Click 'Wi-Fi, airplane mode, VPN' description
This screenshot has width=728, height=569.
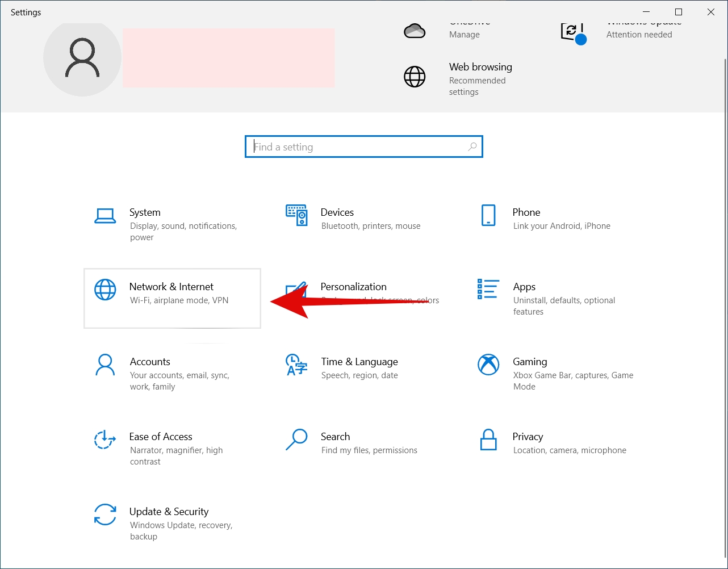(179, 300)
